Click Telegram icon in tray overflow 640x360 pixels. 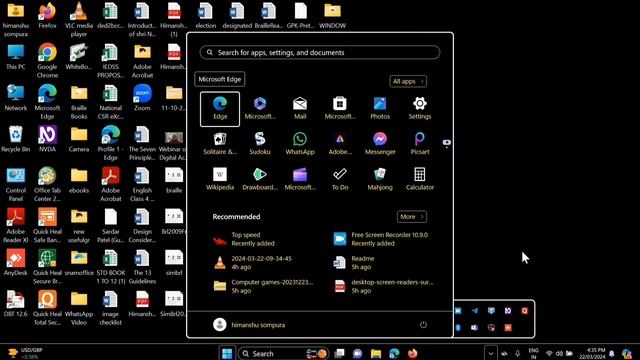pos(475,311)
